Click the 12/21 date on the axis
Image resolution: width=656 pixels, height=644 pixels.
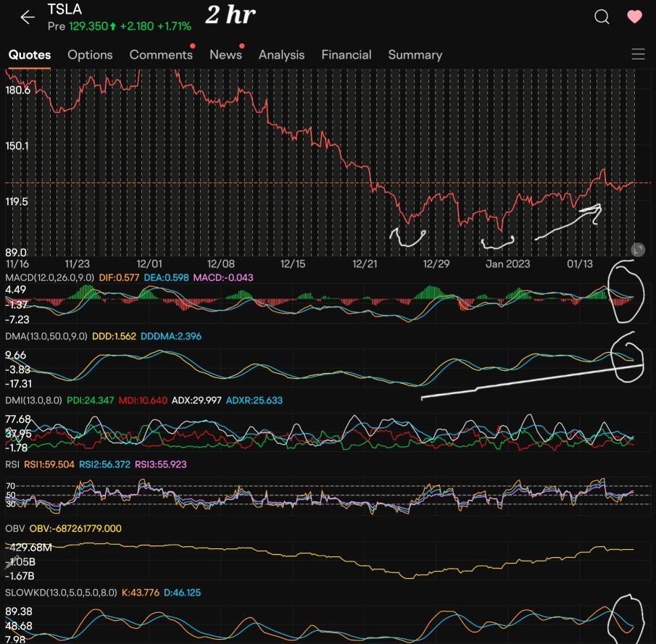coord(365,264)
